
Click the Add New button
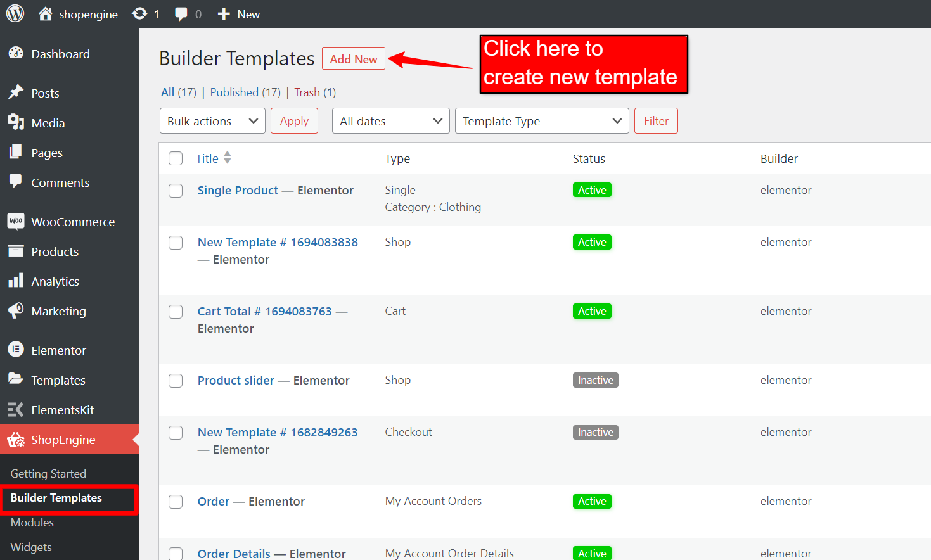click(x=354, y=59)
